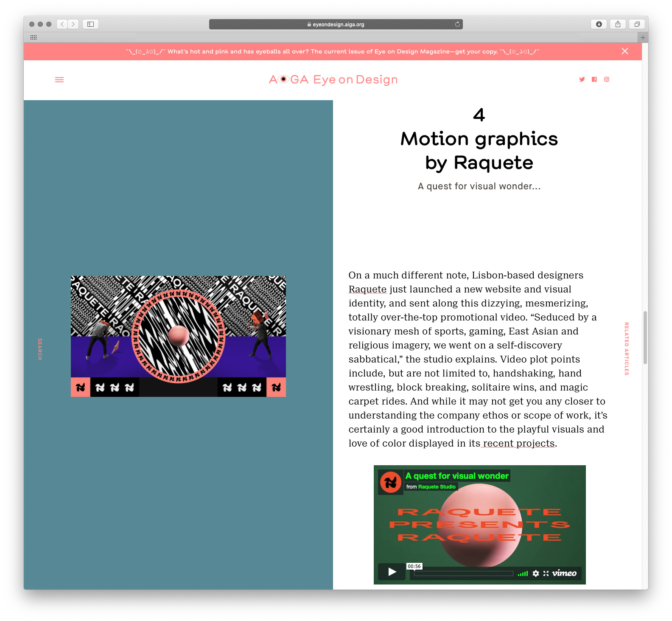Image resolution: width=672 pixels, height=621 pixels.
Task: Click the subtitle A quest for visual wonder...
Action: (479, 186)
